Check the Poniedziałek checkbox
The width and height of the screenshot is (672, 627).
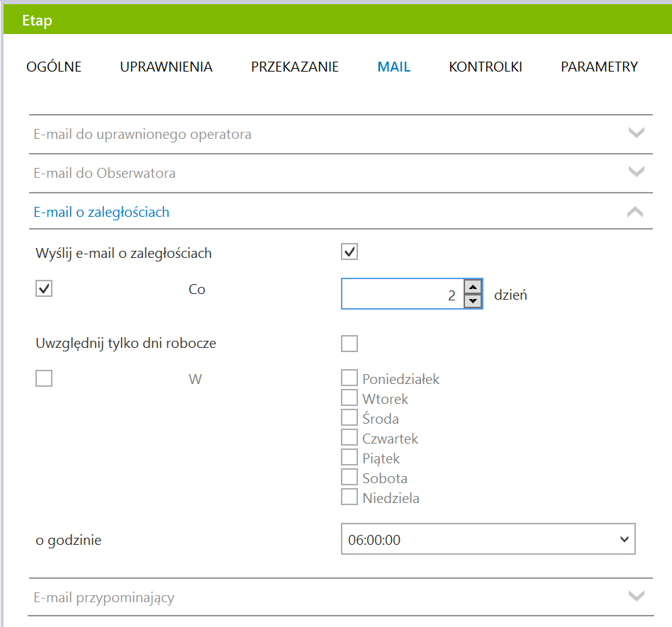[349, 378]
